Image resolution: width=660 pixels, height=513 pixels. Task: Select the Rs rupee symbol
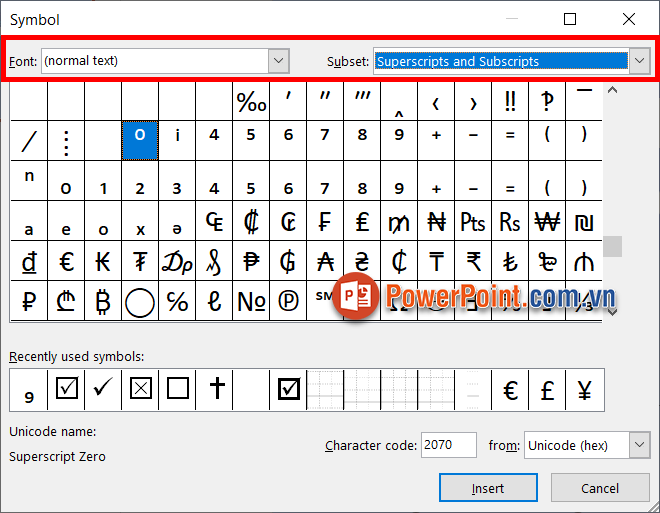coord(510,221)
